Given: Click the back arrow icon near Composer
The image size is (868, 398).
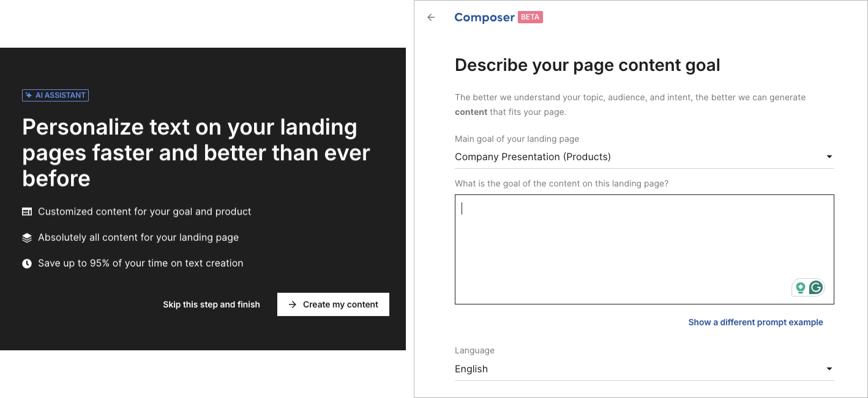Looking at the screenshot, I should (x=431, y=17).
